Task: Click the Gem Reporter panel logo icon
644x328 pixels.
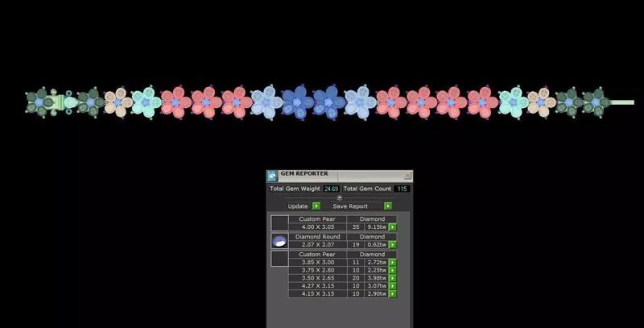Action: (x=272, y=176)
